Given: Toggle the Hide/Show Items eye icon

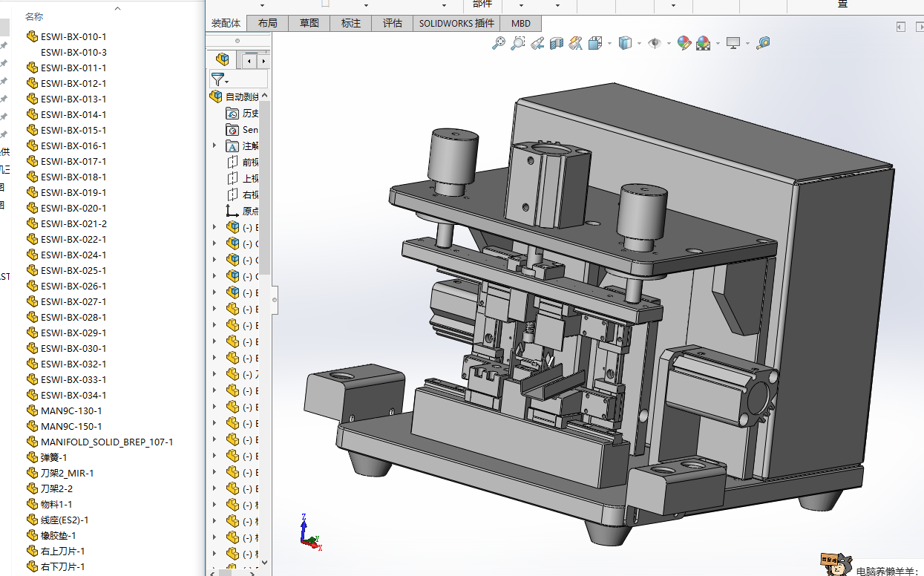Looking at the screenshot, I should point(654,44).
